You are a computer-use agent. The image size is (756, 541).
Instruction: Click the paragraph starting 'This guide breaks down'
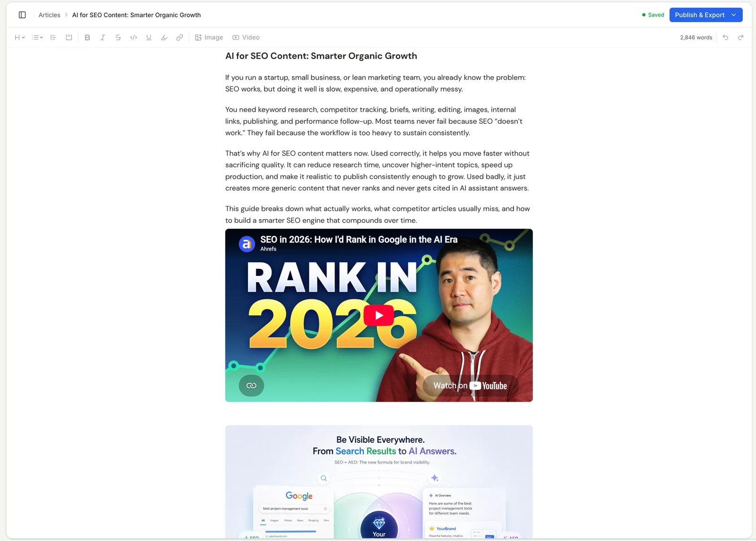(x=378, y=215)
